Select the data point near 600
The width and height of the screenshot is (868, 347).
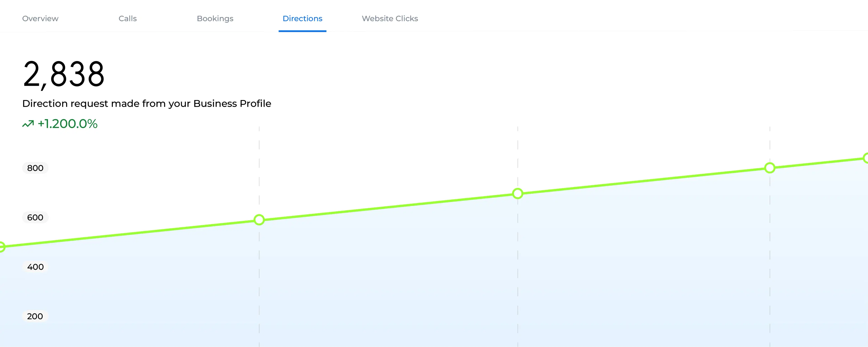pyautogui.click(x=259, y=220)
